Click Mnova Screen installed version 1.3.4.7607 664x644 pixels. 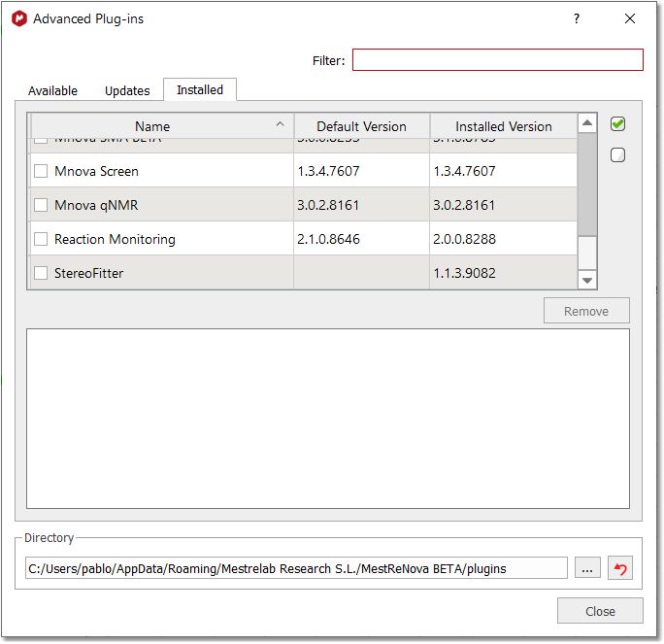464,171
